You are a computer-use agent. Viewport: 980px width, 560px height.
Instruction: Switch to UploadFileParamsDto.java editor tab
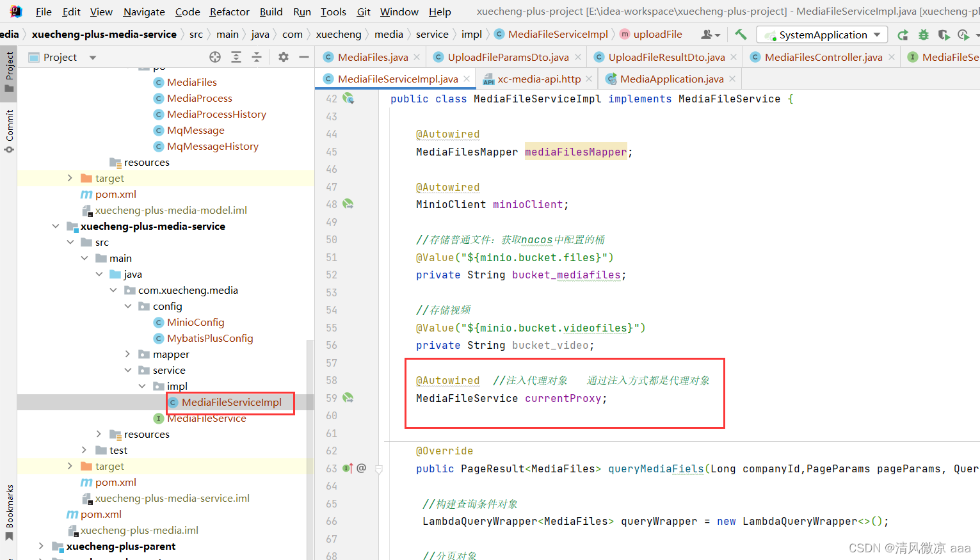click(508, 57)
